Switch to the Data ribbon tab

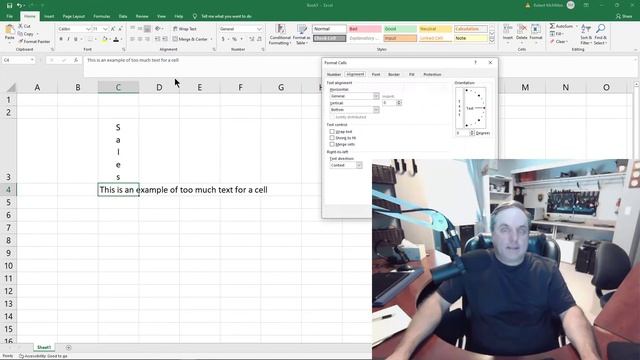123,16
